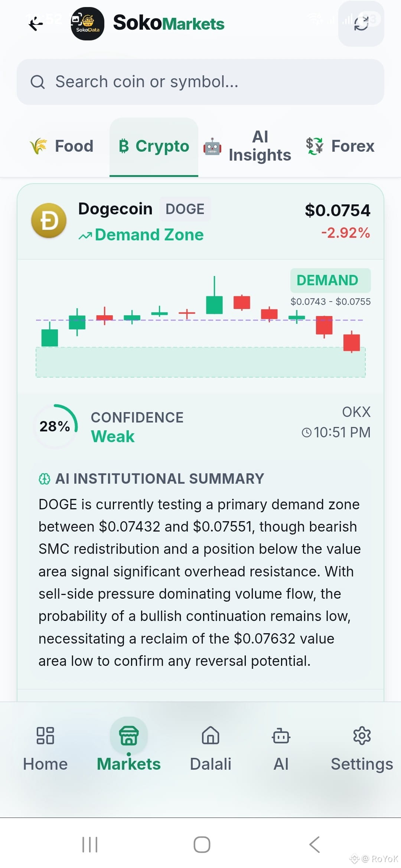401x868 pixels.
Task: Open the Demand Zone link
Action: [141, 235]
